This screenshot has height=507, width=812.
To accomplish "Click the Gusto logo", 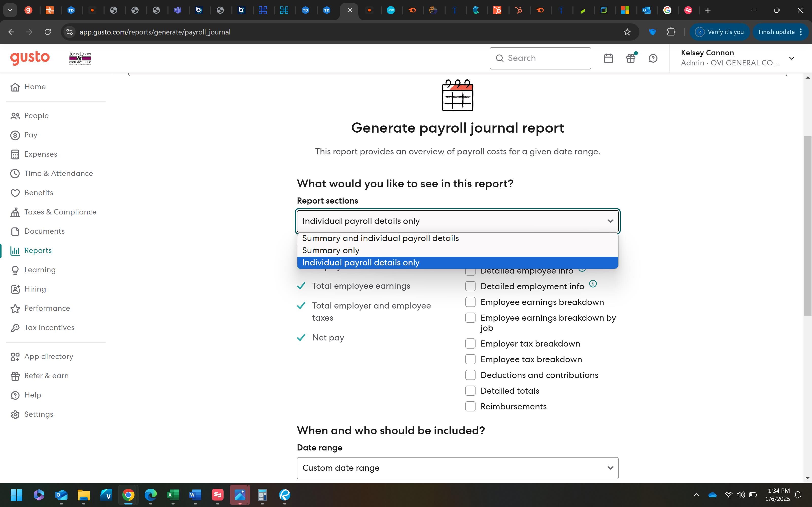I will click(30, 58).
